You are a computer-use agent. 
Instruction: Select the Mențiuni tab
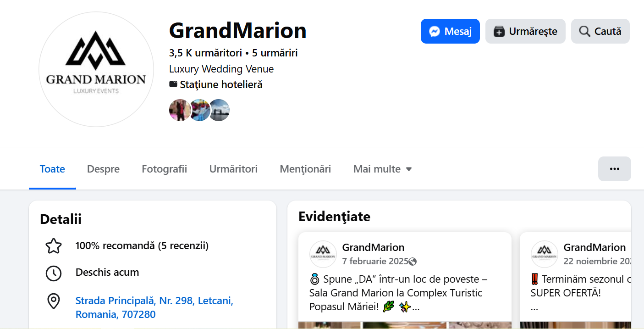pos(305,169)
